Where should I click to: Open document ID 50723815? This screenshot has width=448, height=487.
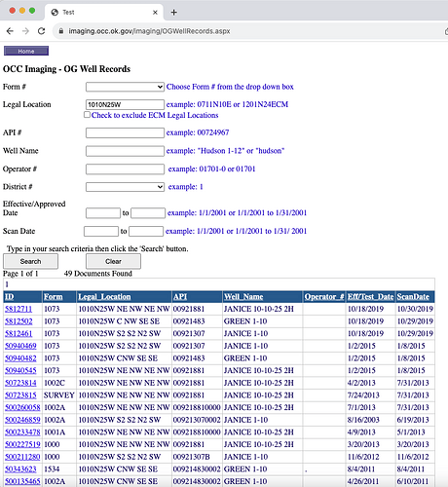point(20,395)
